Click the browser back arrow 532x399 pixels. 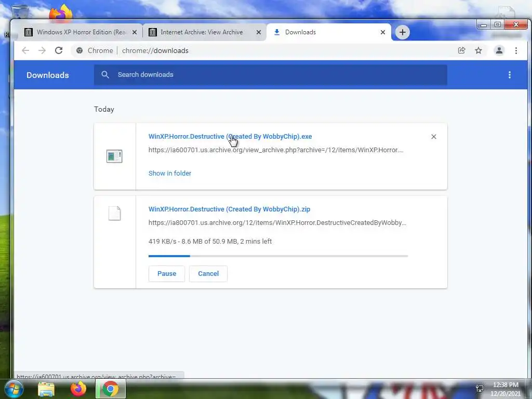pyautogui.click(x=25, y=50)
